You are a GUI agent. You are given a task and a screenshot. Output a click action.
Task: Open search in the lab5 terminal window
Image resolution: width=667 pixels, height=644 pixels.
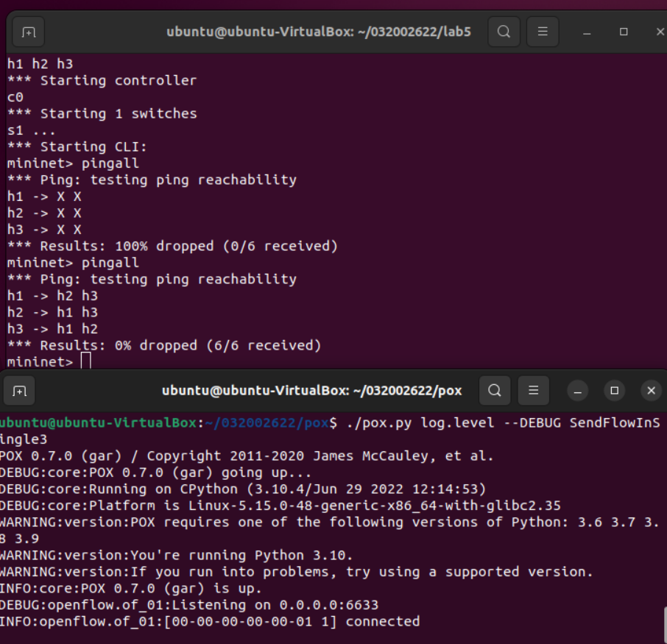click(x=504, y=32)
